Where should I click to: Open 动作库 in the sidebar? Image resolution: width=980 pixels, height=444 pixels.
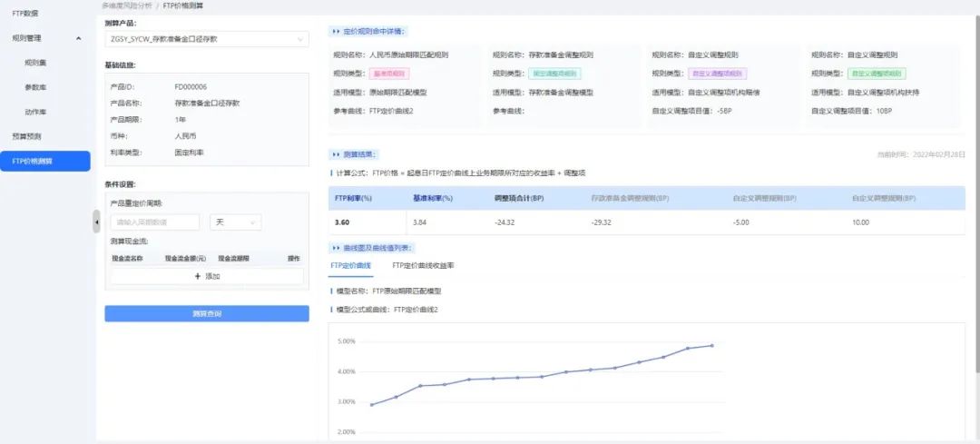(x=35, y=112)
